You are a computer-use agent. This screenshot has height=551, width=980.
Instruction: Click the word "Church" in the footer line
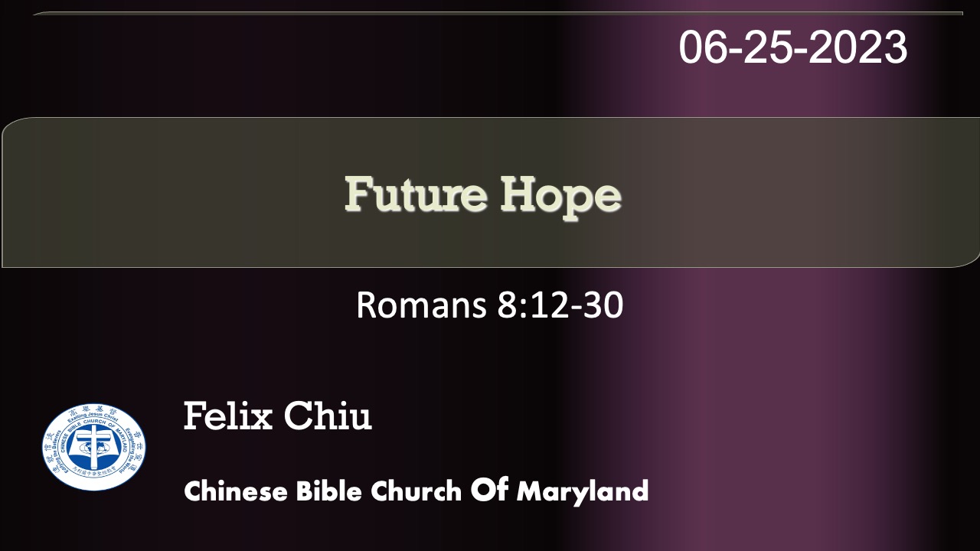(416, 491)
